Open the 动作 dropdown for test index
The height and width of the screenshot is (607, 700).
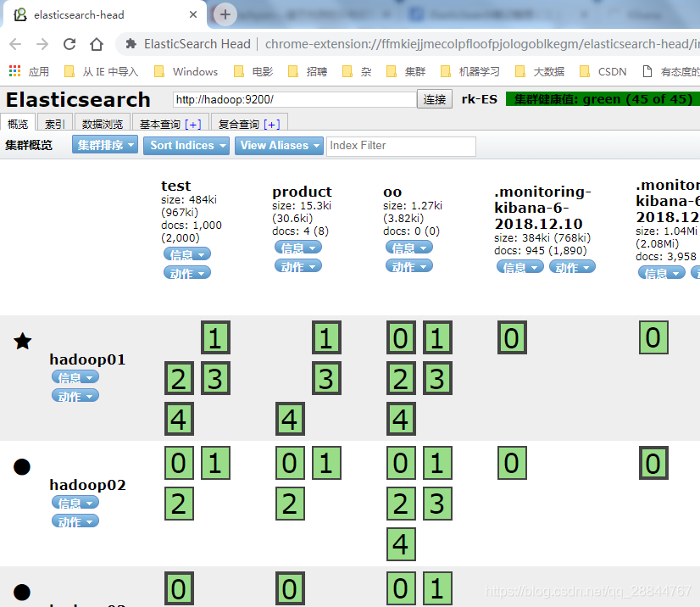click(x=187, y=272)
